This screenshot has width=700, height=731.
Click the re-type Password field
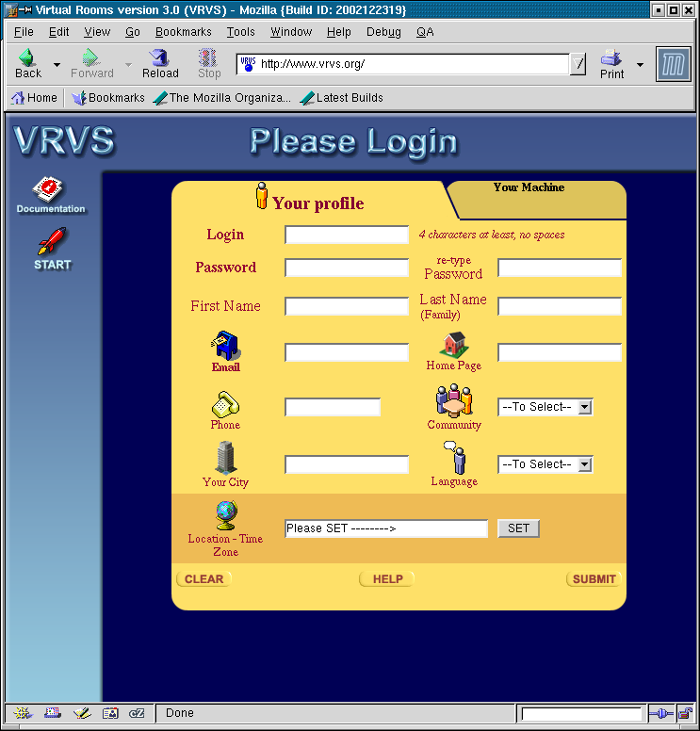pos(560,268)
